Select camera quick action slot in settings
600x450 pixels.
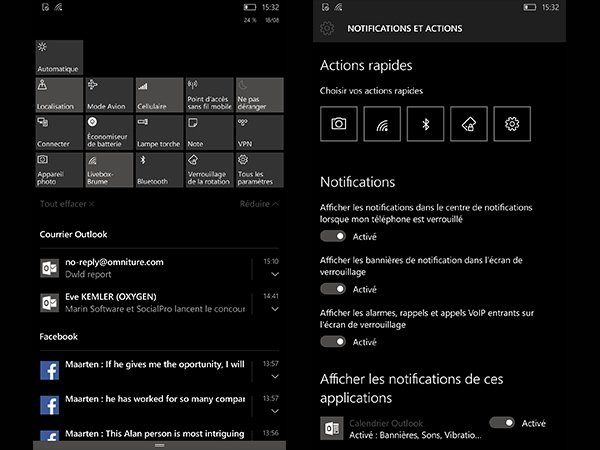pos(339,124)
